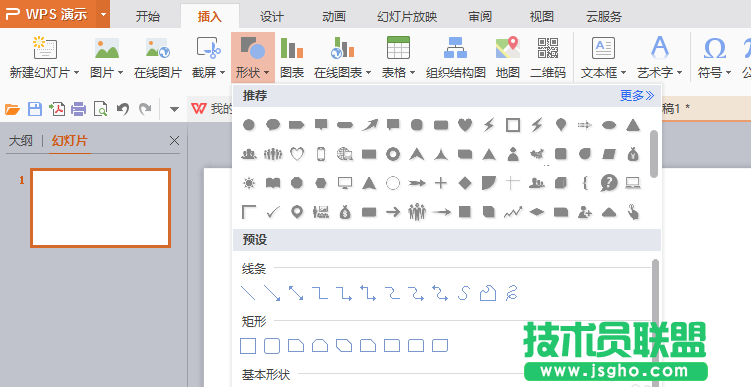The height and width of the screenshot is (387, 751).
Task: Insert a chart via 图表 icon
Action: pos(292,48)
